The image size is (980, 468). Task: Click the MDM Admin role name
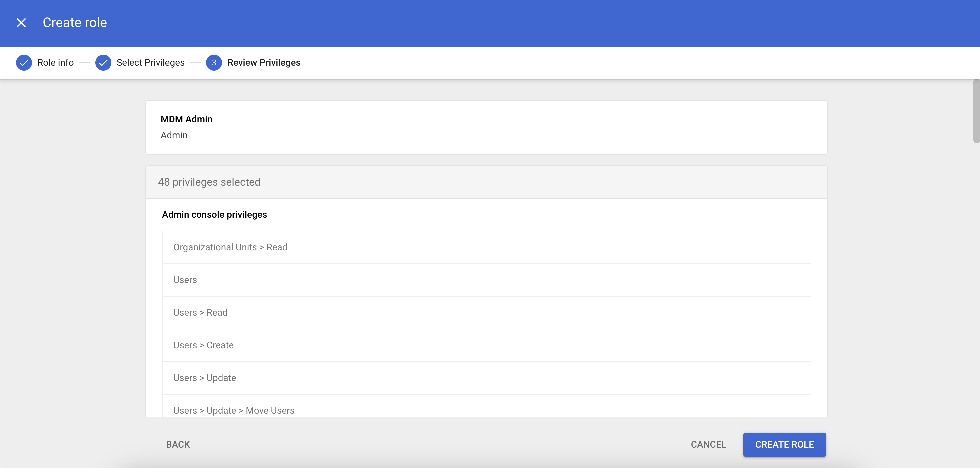pos(186,119)
